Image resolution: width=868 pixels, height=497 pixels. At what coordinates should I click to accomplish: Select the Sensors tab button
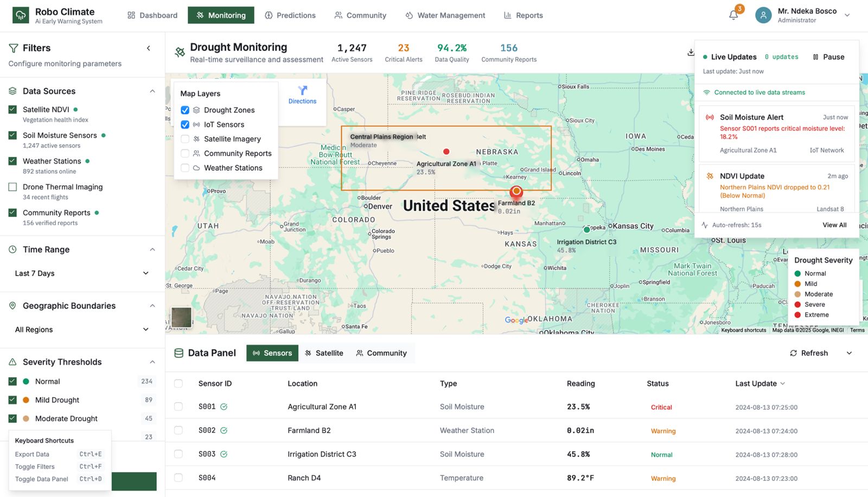pos(272,353)
